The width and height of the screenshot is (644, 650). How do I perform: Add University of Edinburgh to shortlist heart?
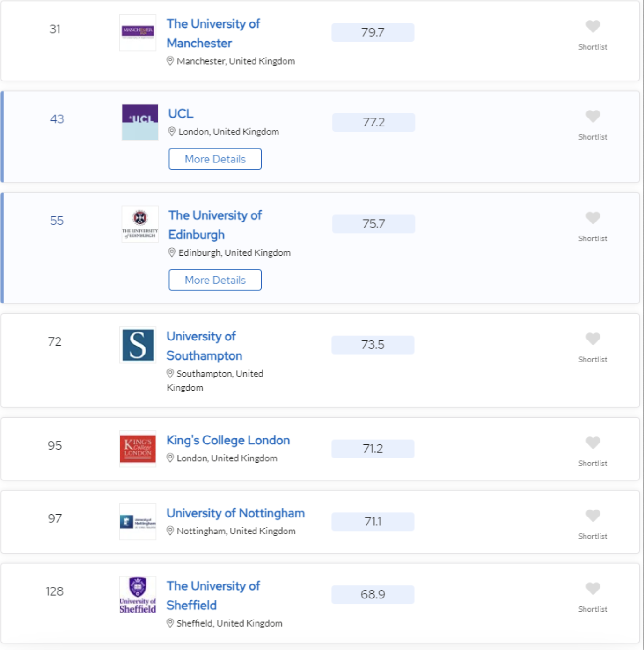[593, 218]
